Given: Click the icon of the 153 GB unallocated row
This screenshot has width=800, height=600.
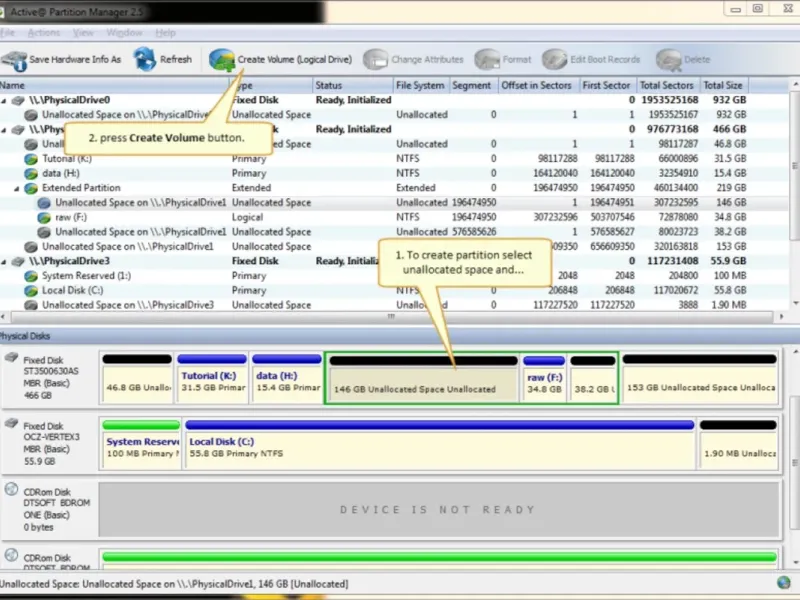Looking at the screenshot, I should [x=31, y=247].
